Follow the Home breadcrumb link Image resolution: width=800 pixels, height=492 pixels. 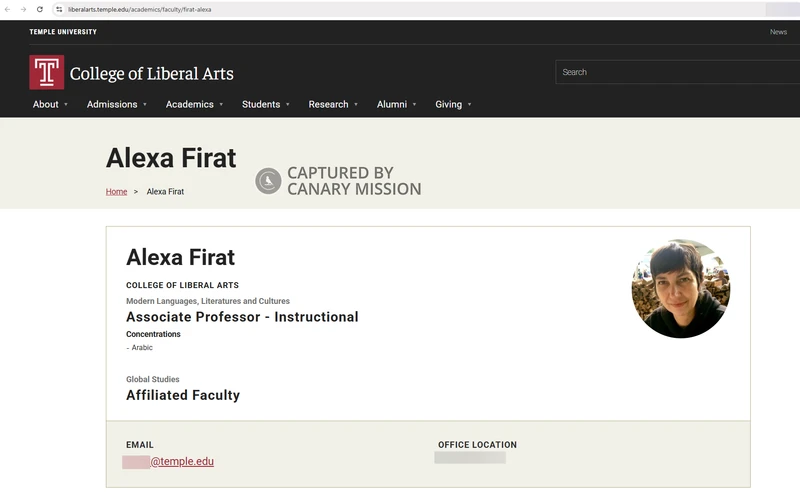(116, 191)
